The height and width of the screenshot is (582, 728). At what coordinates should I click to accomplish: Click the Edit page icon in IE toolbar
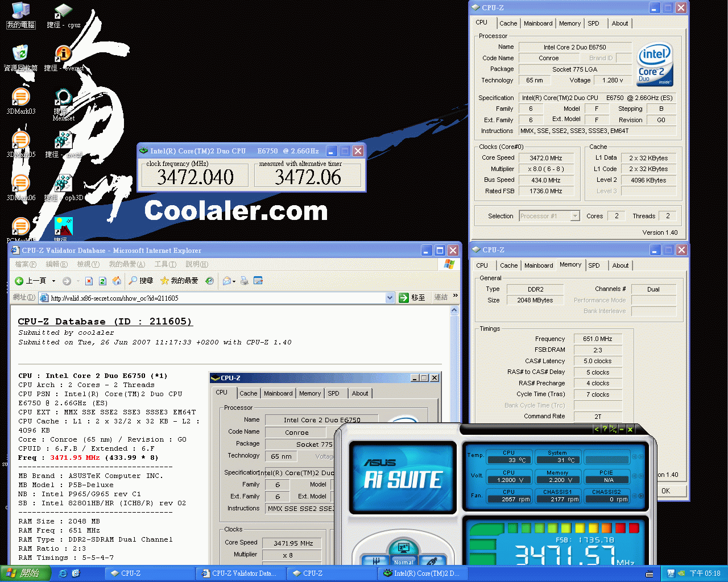(258, 281)
